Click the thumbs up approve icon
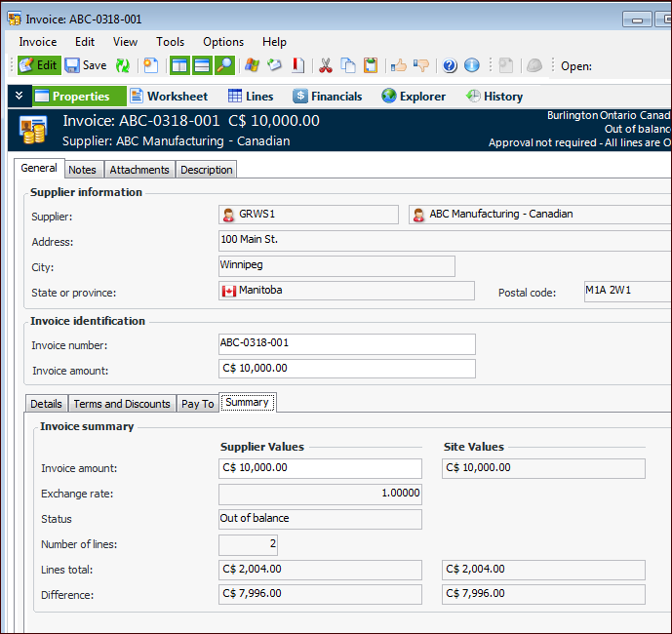The height and width of the screenshot is (634, 672). pyautogui.click(x=399, y=65)
